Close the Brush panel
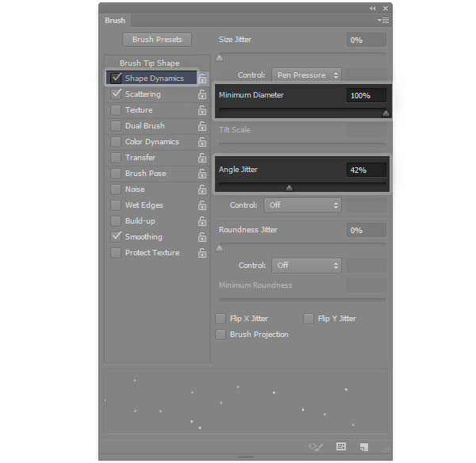Image resolution: width=476 pixels, height=463 pixels. 386,9
